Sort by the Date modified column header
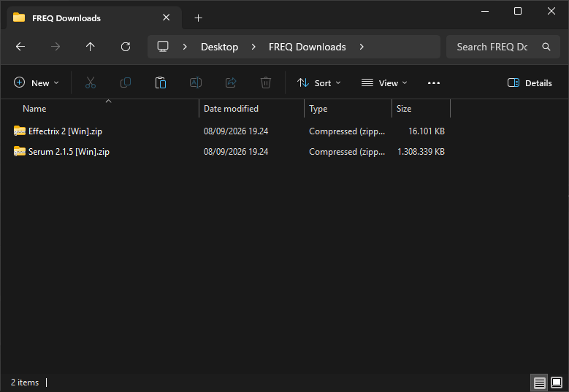This screenshot has height=392, width=569. (251, 109)
